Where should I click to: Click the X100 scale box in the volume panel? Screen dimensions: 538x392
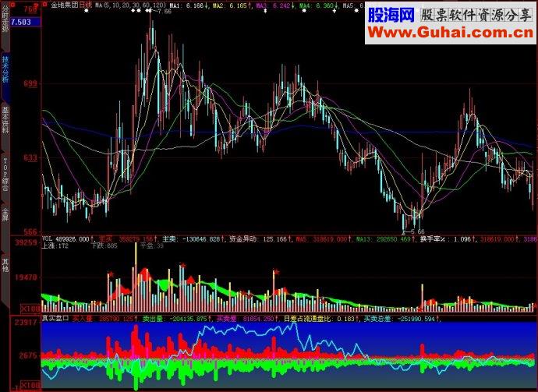coord(30,309)
